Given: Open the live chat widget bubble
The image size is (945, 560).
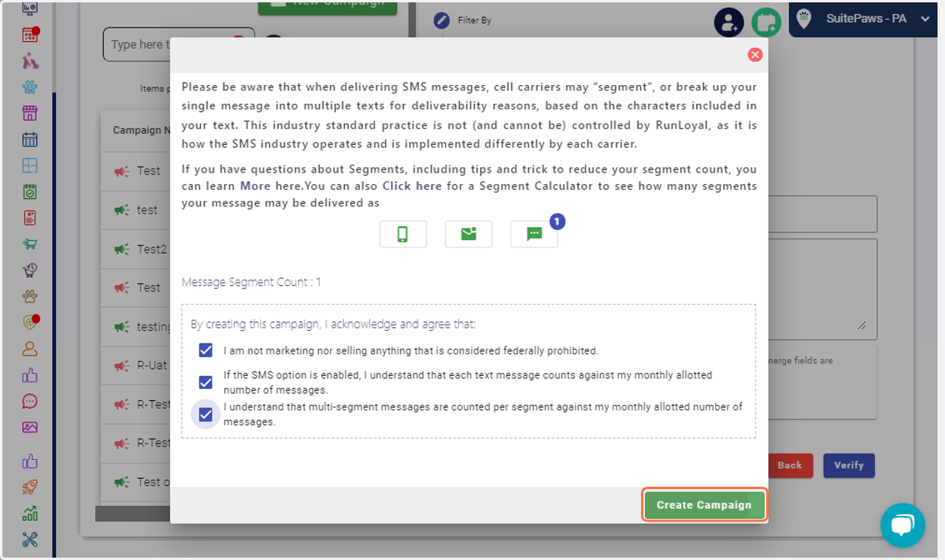Looking at the screenshot, I should (x=902, y=525).
